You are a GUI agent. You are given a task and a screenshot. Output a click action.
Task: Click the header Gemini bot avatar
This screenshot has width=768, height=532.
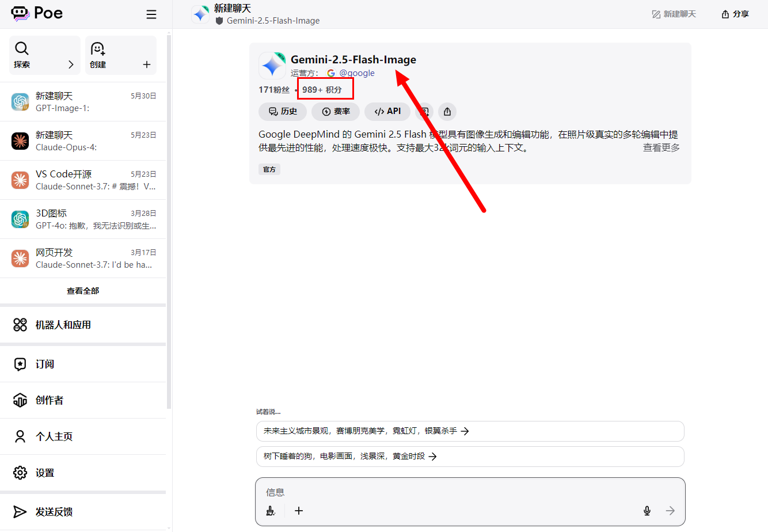click(200, 14)
